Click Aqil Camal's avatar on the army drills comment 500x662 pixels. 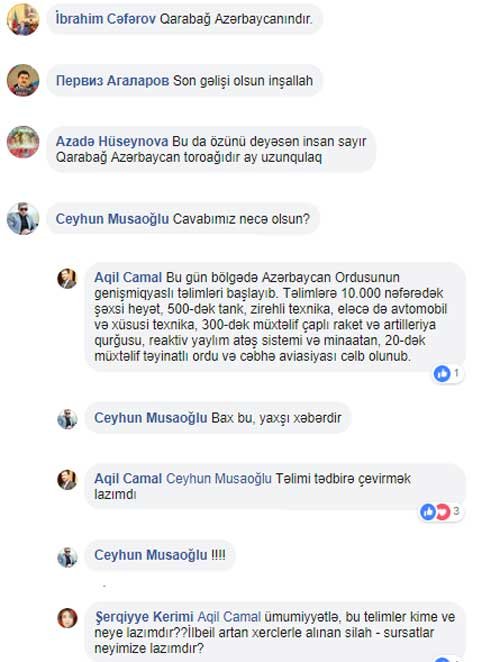pyautogui.click(x=67, y=279)
